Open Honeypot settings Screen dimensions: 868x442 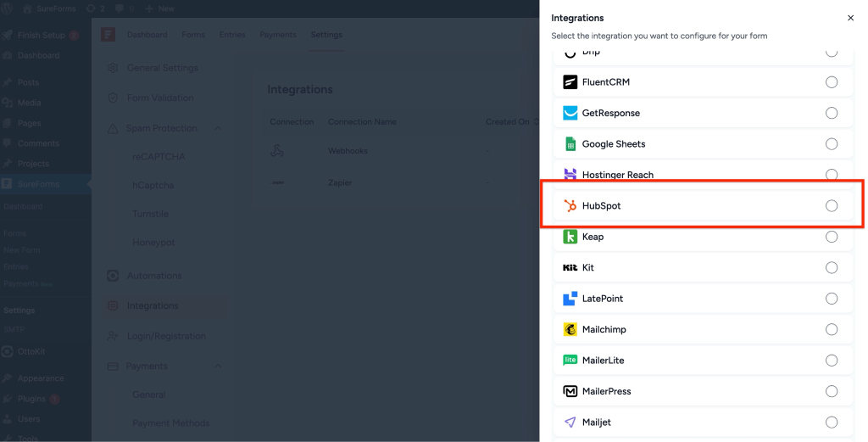point(153,243)
